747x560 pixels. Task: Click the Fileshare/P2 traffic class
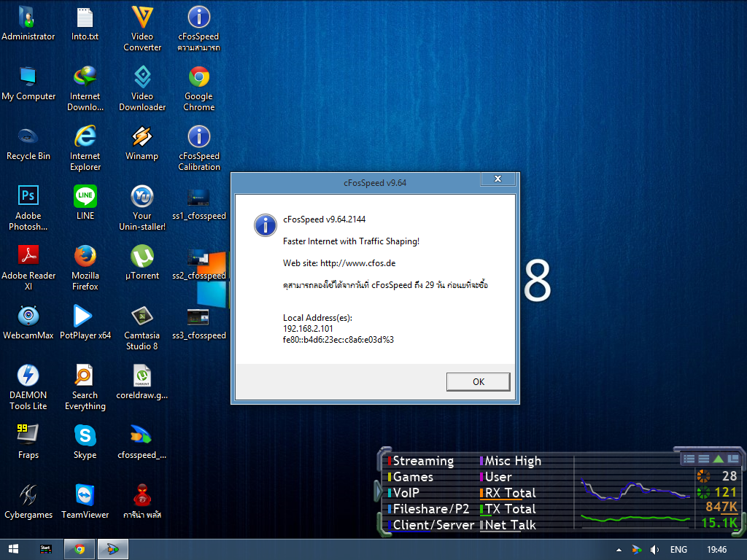click(428, 508)
